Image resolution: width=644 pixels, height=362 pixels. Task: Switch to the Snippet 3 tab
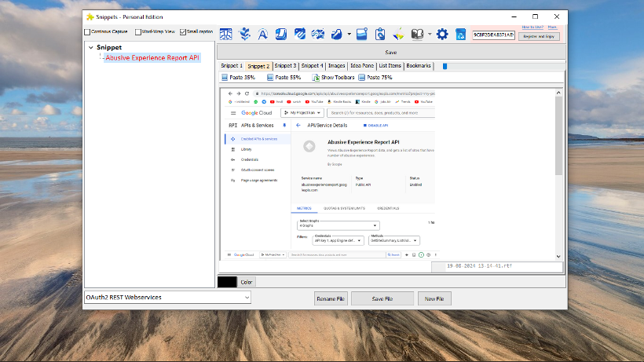[285, 66]
